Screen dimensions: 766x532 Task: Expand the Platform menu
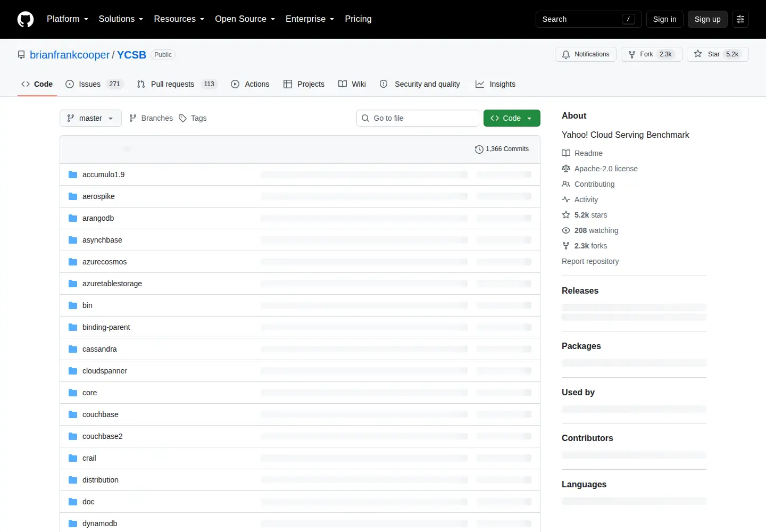tap(68, 19)
